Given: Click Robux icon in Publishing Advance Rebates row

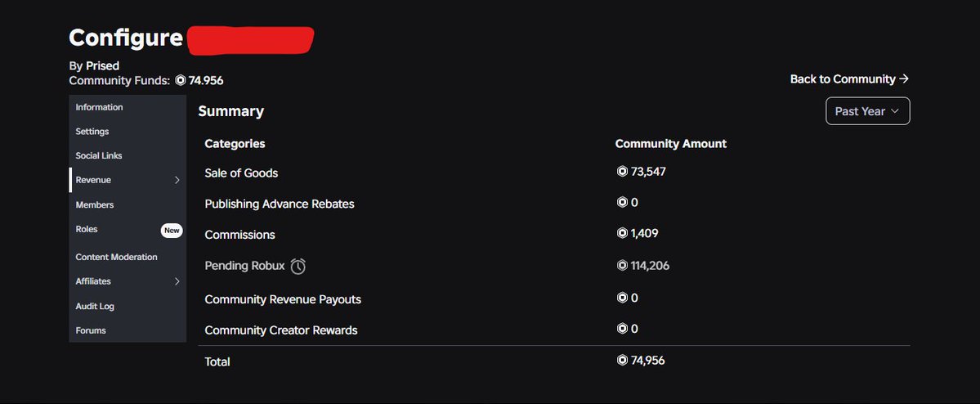Looking at the screenshot, I should click(x=622, y=202).
